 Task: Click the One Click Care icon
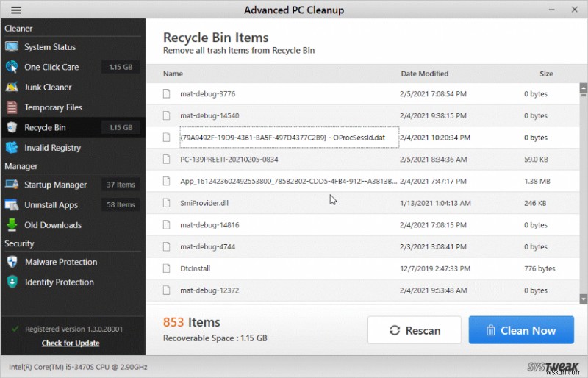point(11,67)
